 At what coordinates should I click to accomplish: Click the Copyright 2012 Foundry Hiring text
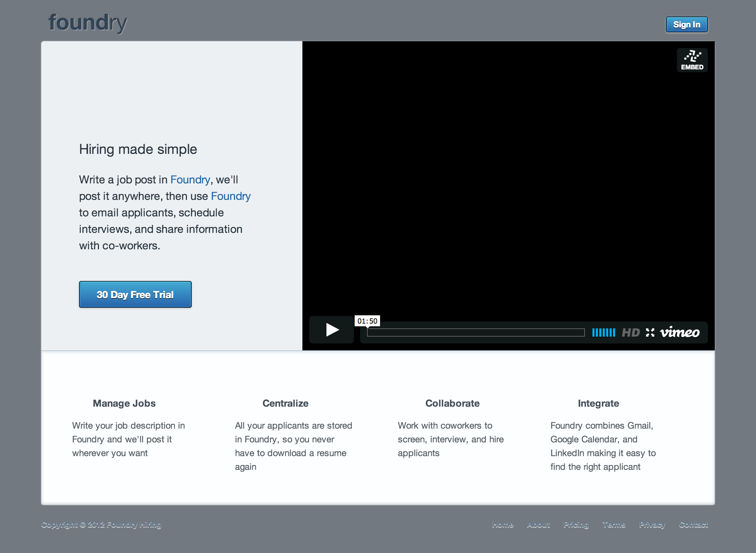pyautogui.click(x=101, y=525)
